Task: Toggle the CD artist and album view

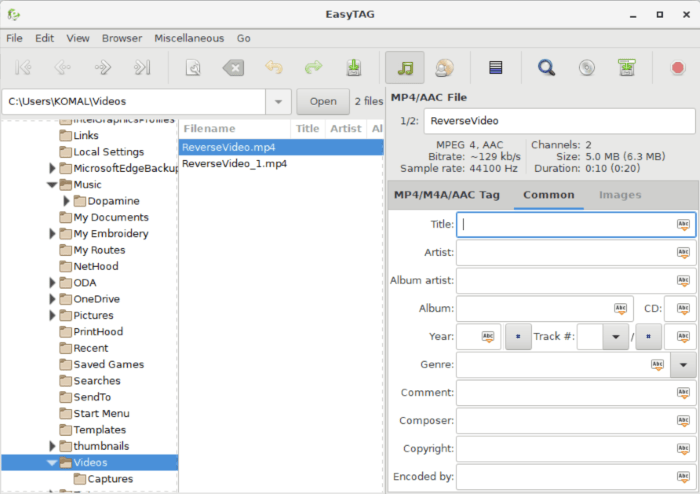Action: tap(445, 68)
